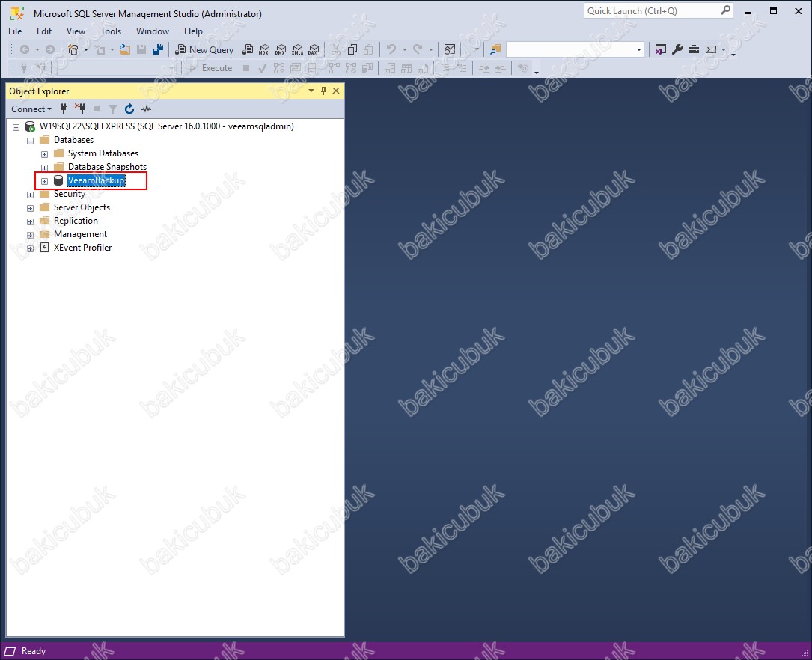This screenshot has height=660, width=812.
Task: Click the SQL query toolbar overflow arrow
Action: tap(537, 71)
